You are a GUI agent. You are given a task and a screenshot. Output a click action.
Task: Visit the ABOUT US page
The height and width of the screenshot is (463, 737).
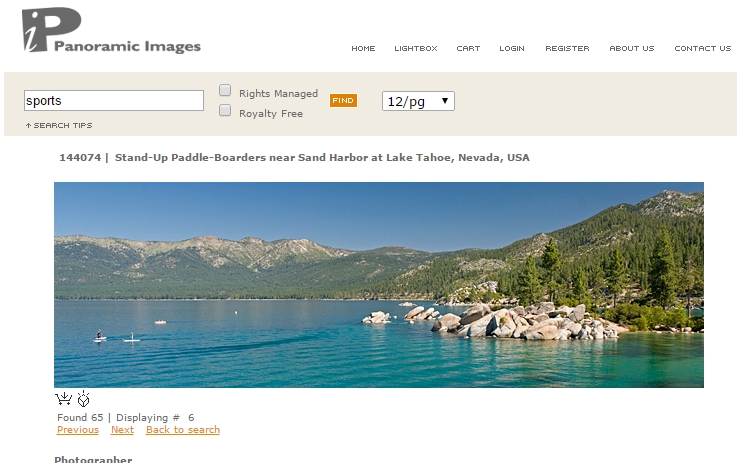click(632, 48)
